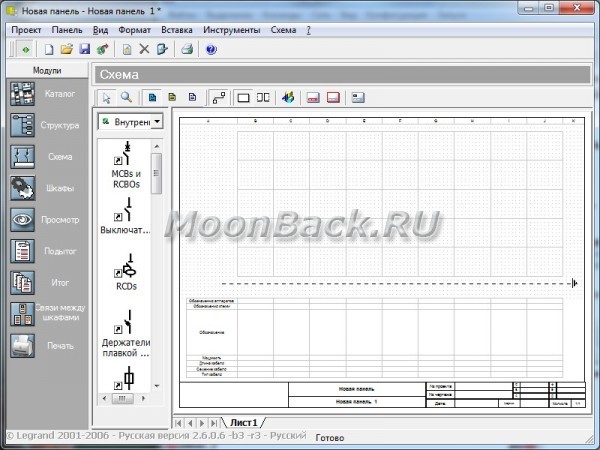Open the Проект menu
The height and width of the screenshot is (450, 600).
coord(26,30)
